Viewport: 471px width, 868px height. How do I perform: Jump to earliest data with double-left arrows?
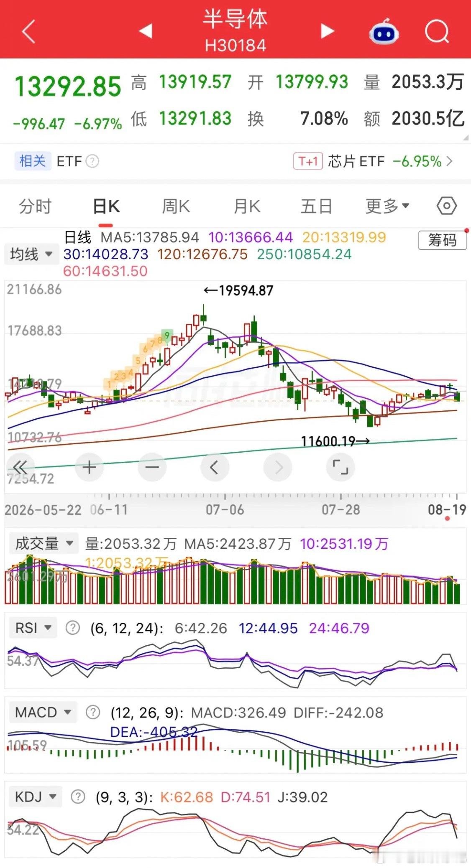(x=20, y=467)
